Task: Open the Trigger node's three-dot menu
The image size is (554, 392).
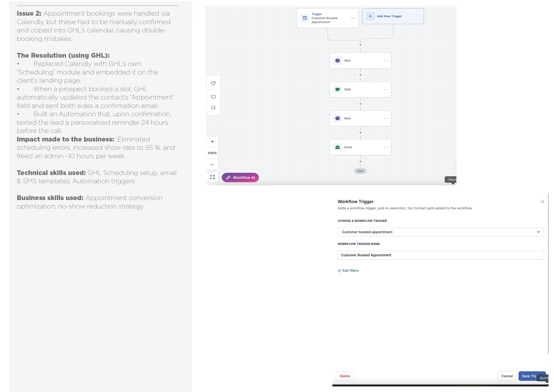Action: (x=353, y=18)
